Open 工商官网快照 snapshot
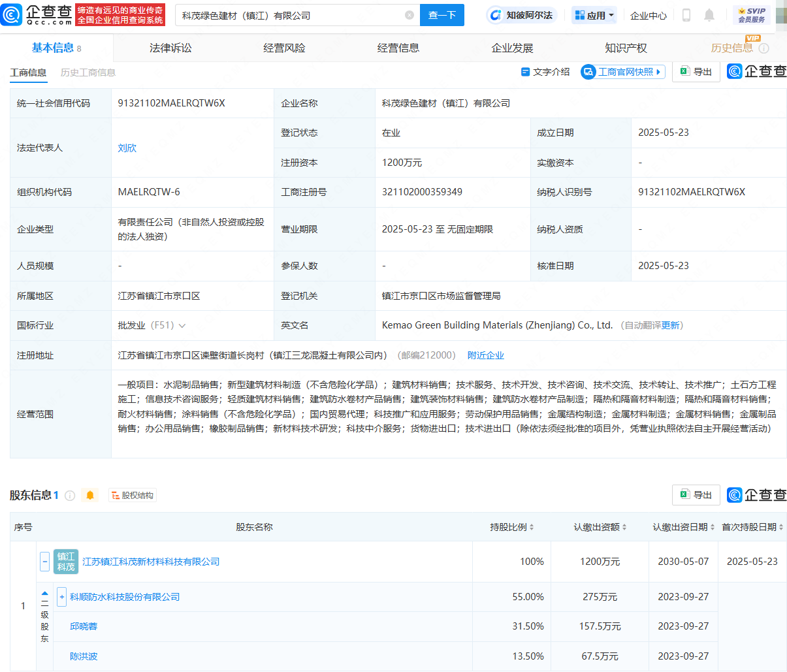Image resolution: width=787 pixels, height=672 pixels. click(x=623, y=72)
